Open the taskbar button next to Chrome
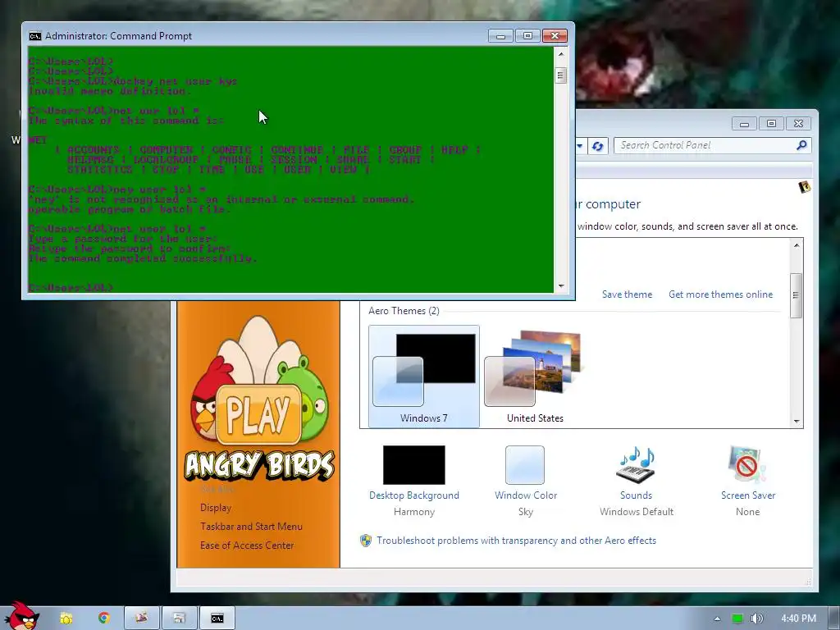The image size is (840, 630). (141, 619)
